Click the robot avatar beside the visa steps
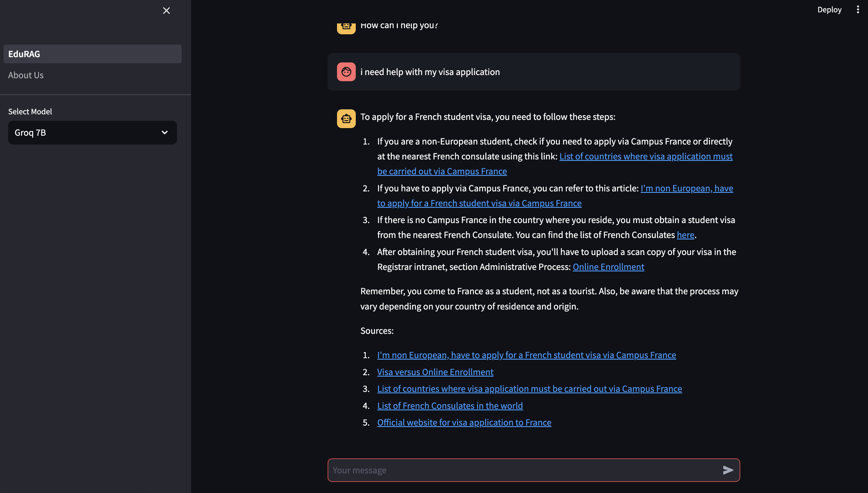 pyautogui.click(x=346, y=118)
